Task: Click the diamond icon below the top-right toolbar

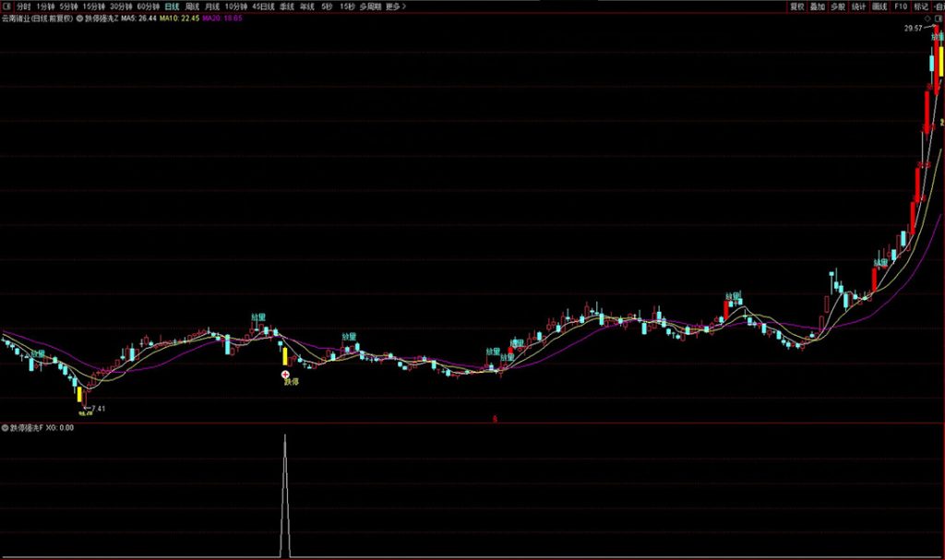Action: [x=927, y=18]
